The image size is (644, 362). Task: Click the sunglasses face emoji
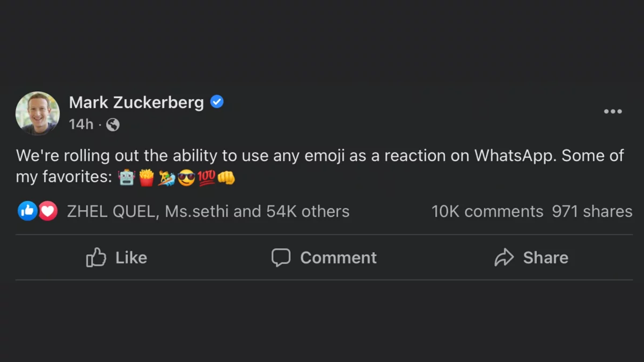coord(186,178)
